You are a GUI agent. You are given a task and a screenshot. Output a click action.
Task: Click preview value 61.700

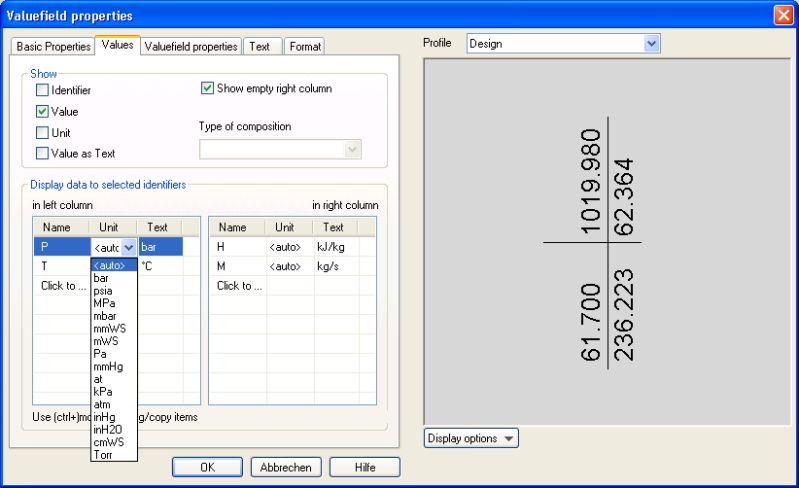coord(591,322)
